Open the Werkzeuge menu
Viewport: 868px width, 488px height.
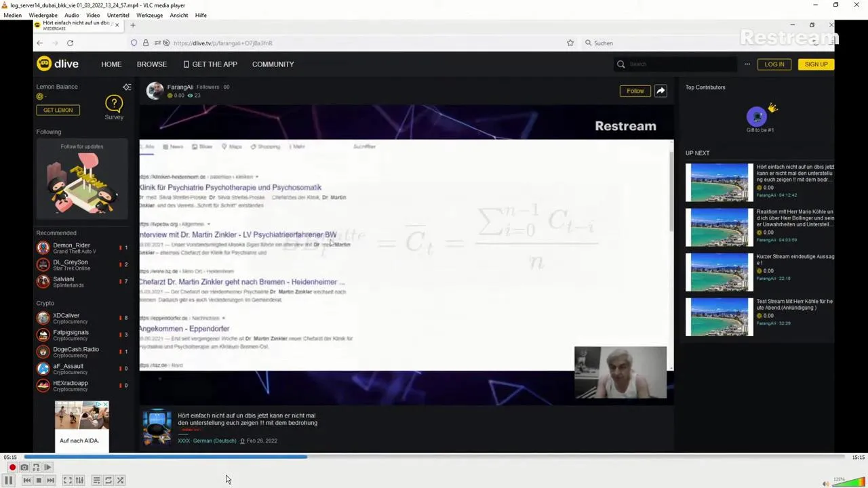click(149, 15)
